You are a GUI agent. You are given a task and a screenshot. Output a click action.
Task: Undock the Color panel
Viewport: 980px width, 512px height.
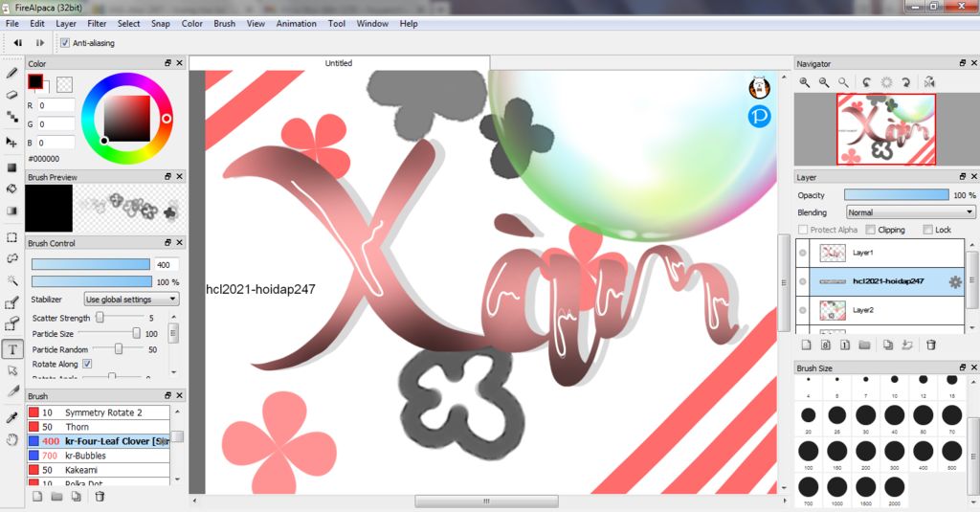pyautogui.click(x=167, y=63)
